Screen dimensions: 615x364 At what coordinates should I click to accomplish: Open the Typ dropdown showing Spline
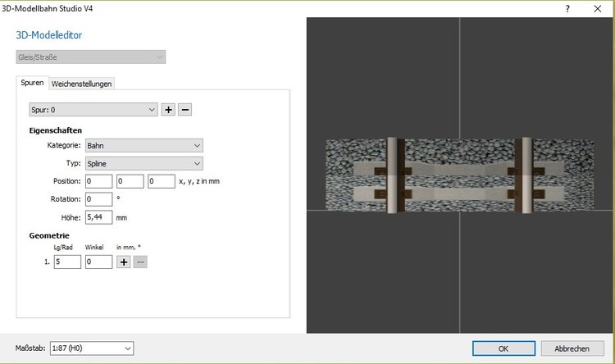pyautogui.click(x=144, y=164)
